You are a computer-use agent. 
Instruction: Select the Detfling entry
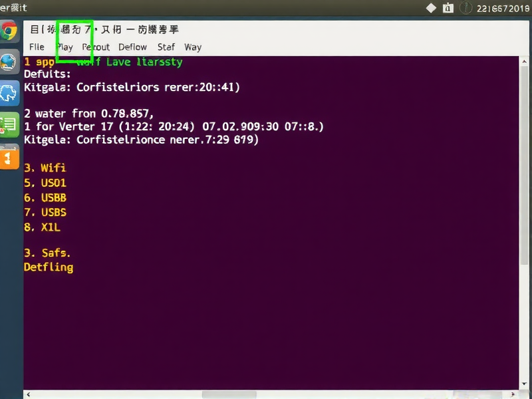click(x=49, y=267)
